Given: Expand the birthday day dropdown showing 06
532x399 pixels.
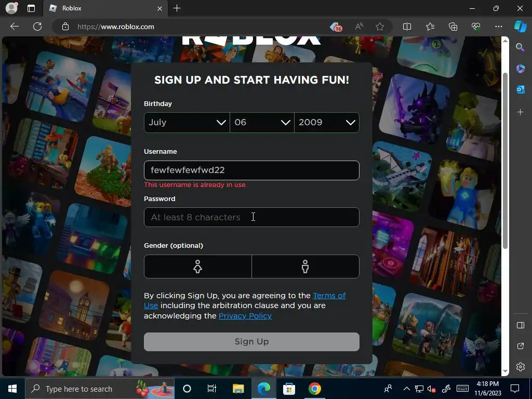Looking at the screenshot, I should pos(262,123).
